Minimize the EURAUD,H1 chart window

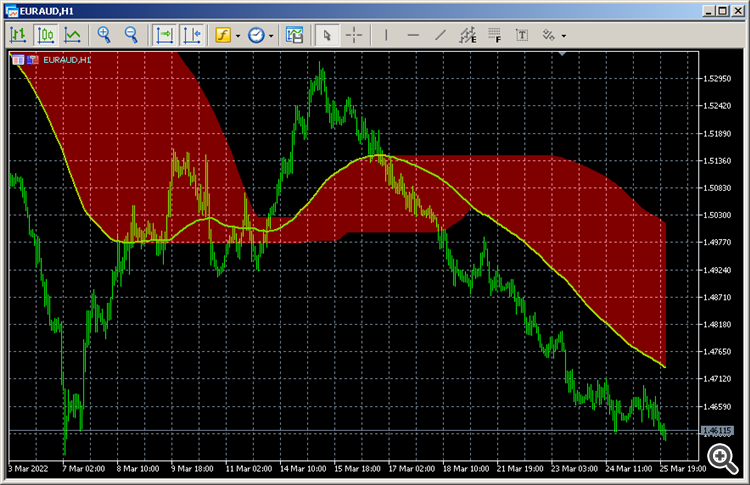(709, 11)
